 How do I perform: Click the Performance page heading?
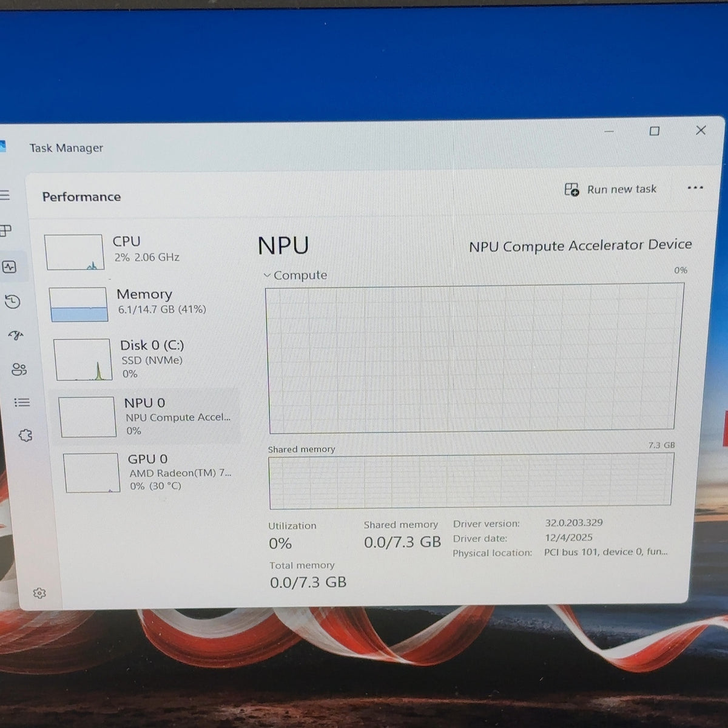point(81,197)
